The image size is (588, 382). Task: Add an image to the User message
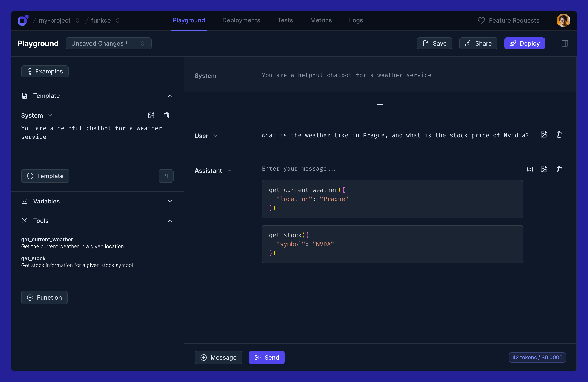(544, 134)
